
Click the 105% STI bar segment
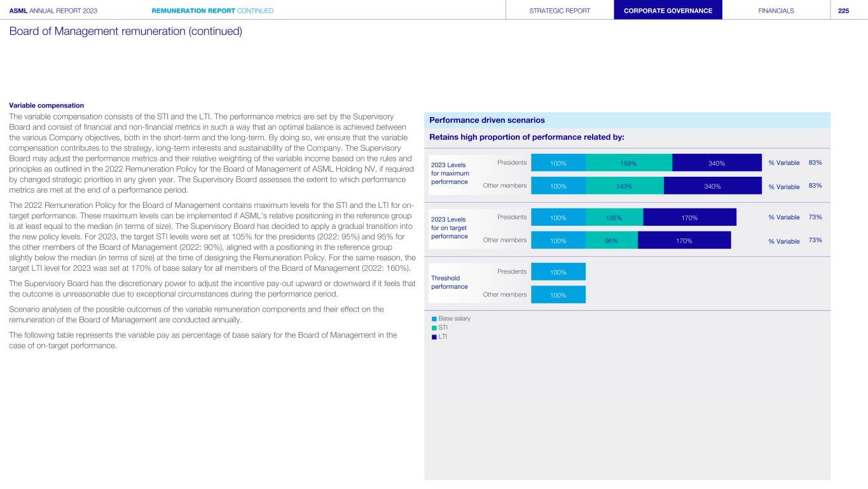tap(614, 218)
